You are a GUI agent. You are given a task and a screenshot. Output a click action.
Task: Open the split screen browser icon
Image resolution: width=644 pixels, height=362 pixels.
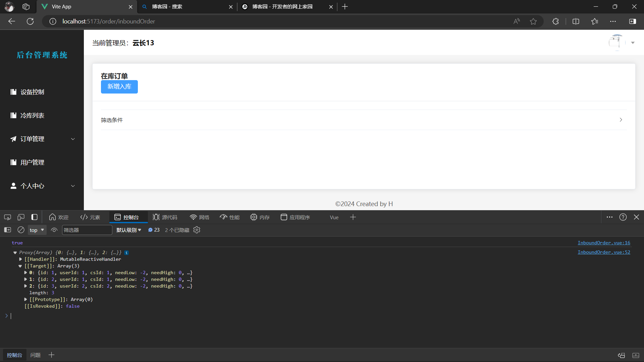[x=576, y=21]
